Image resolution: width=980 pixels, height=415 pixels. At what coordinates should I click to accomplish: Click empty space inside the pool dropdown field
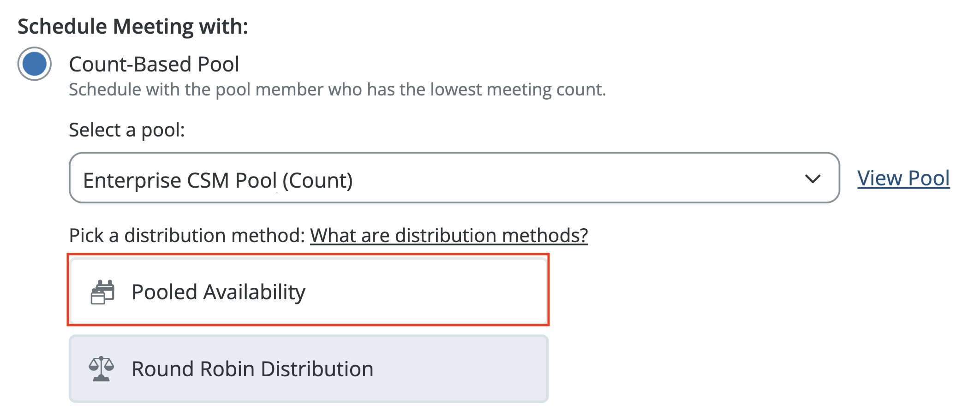point(577,179)
